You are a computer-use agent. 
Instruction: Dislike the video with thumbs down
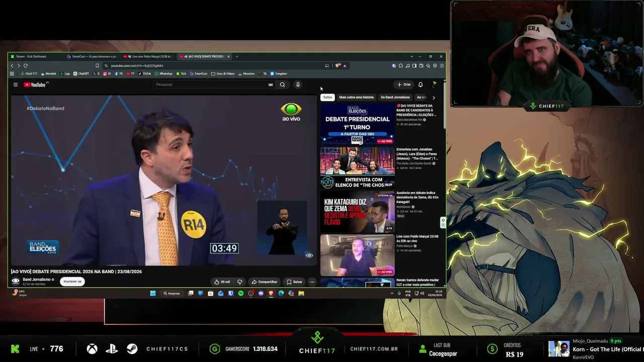[239, 282]
